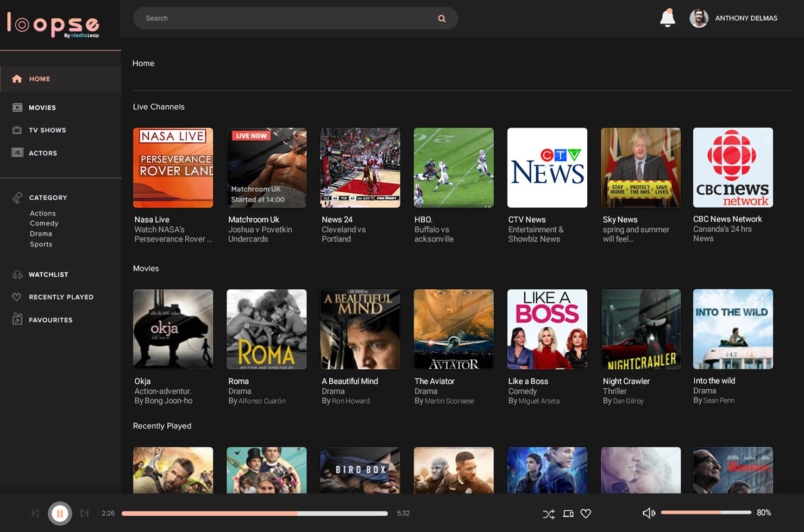This screenshot has width=804, height=532.
Task: Open the Roma movie poster
Action: point(266,329)
